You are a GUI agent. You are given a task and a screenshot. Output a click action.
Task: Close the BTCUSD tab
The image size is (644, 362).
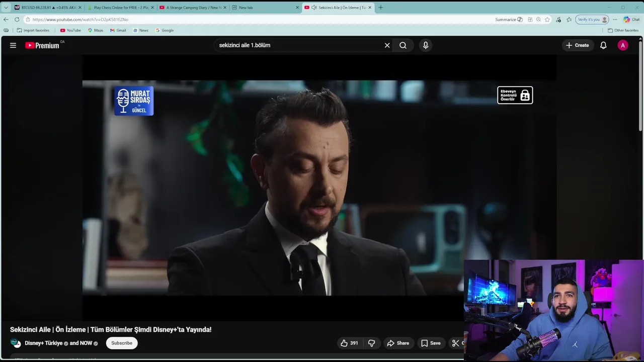pyautogui.click(x=80, y=8)
